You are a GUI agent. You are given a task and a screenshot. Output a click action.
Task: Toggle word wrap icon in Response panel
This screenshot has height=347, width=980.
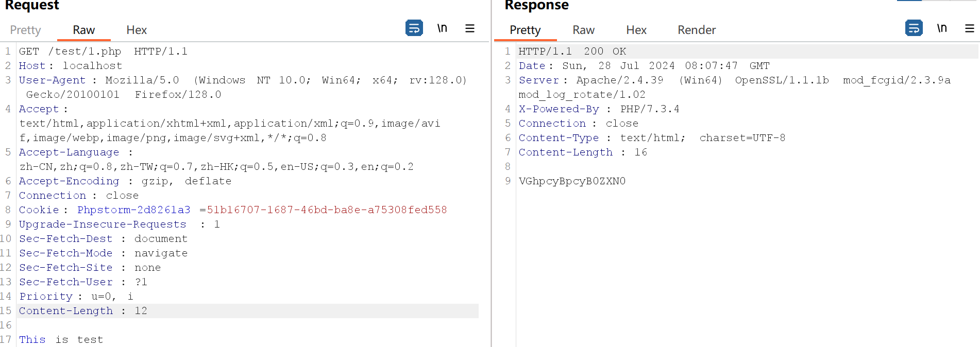pos(914,28)
